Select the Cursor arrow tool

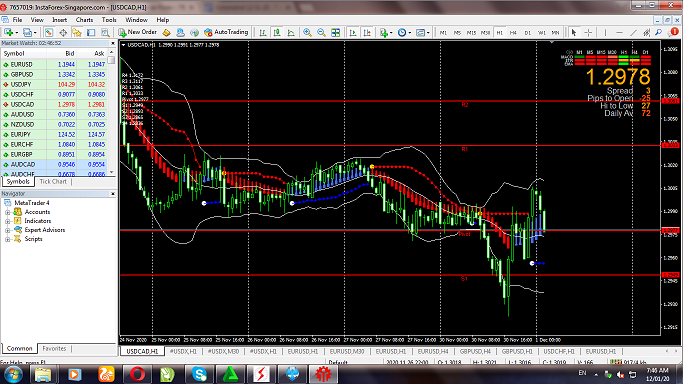point(574,32)
